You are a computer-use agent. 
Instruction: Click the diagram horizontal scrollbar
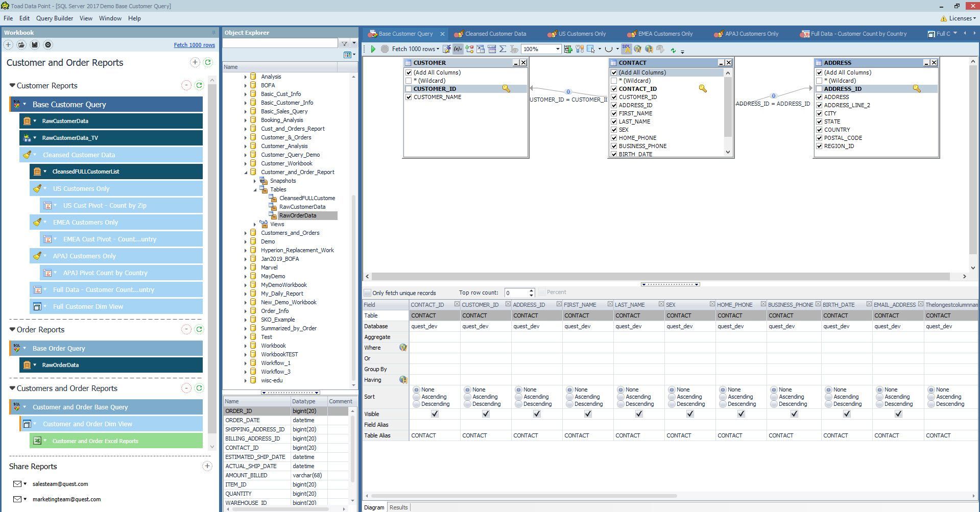(x=661, y=276)
